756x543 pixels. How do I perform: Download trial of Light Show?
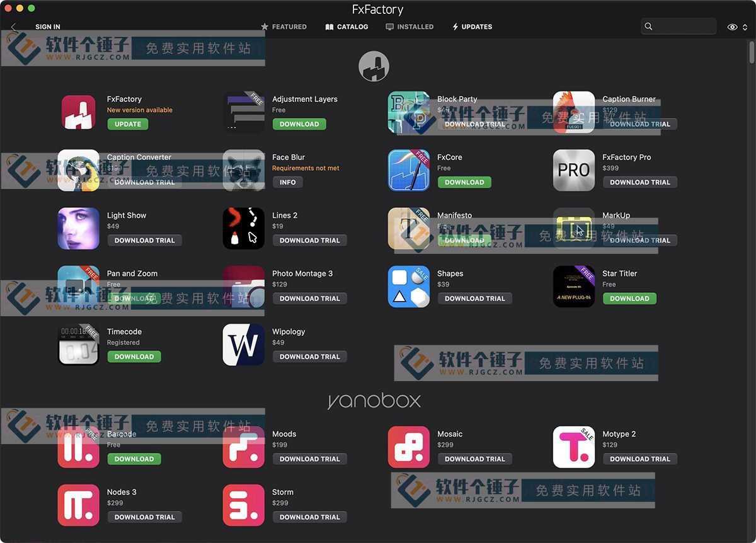(x=145, y=240)
